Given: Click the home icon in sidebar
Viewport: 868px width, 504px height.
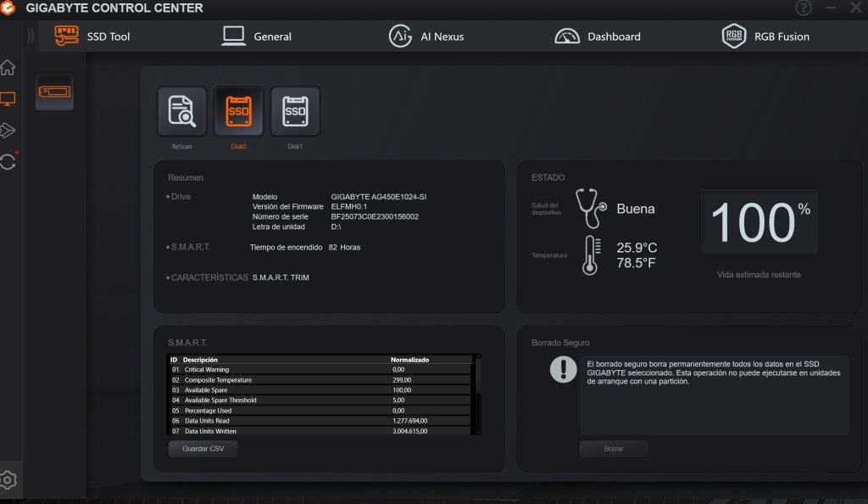Looking at the screenshot, I should click(8, 68).
